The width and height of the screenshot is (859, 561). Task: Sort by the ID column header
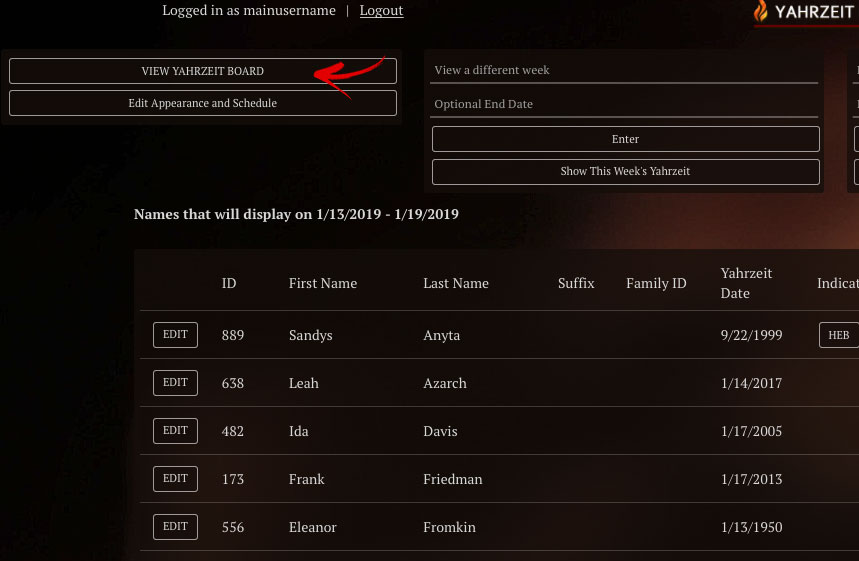pyautogui.click(x=229, y=283)
